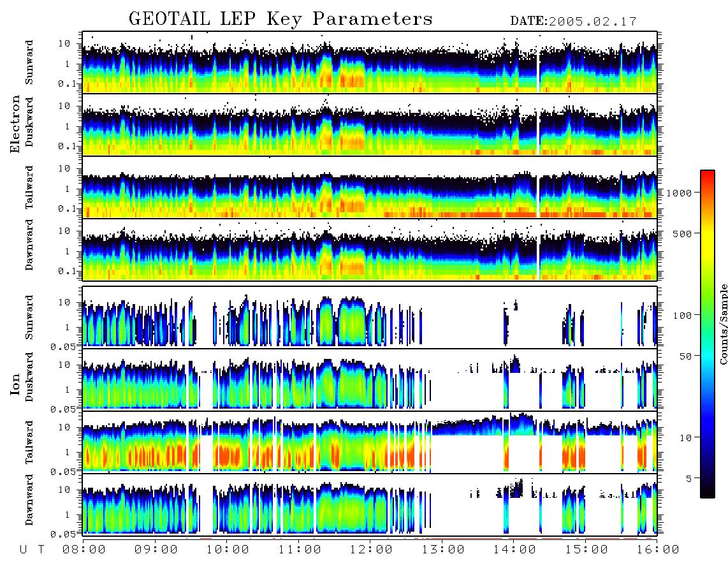The width and height of the screenshot is (728, 561).
Task: Click inside the Electron Tailward spectrogram panel
Action: pos(370,187)
